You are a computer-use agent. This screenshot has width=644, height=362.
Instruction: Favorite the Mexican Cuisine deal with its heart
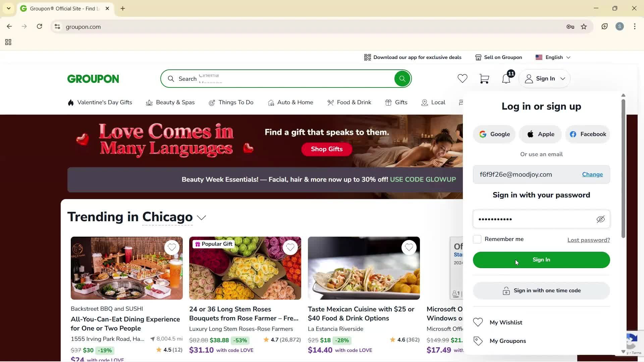tap(409, 248)
